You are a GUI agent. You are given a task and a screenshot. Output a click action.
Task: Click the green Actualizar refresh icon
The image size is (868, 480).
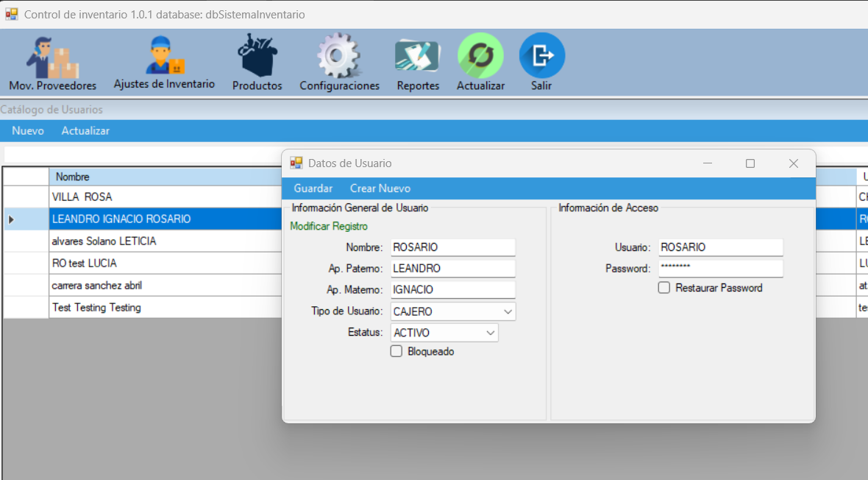(x=480, y=57)
